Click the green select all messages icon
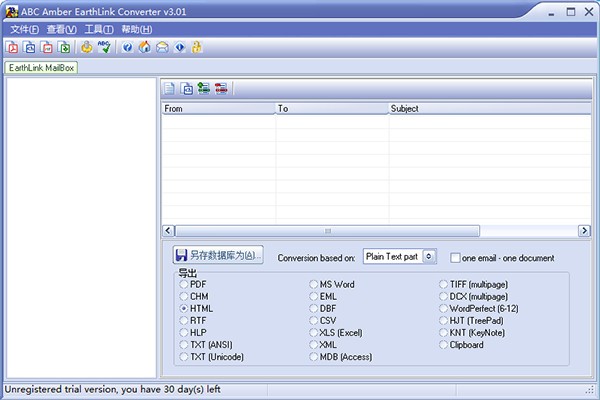This screenshot has width=600, height=400. click(203, 89)
